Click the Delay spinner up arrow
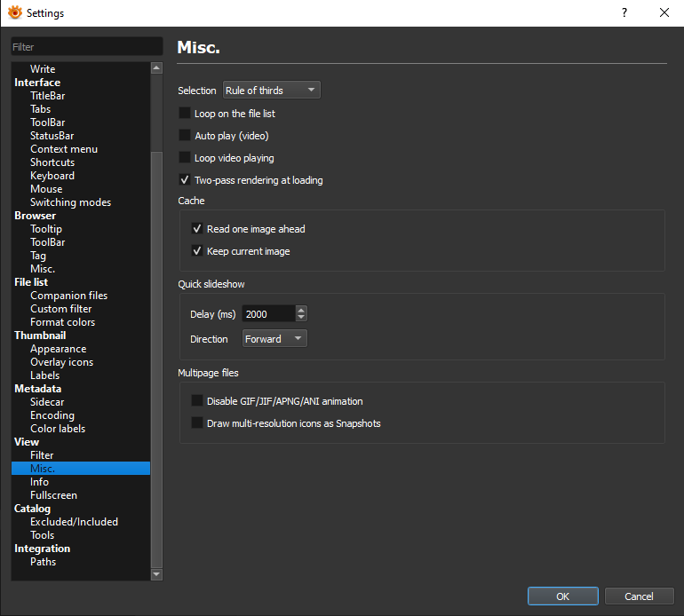 (301, 309)
